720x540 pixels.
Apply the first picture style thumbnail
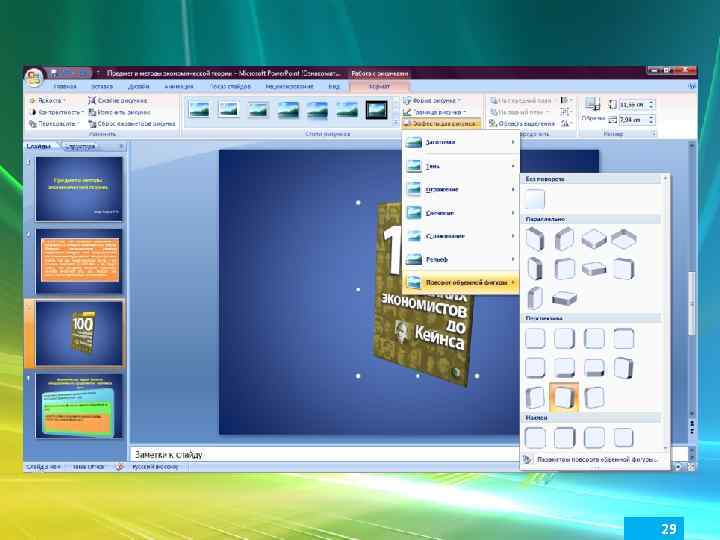199,110
